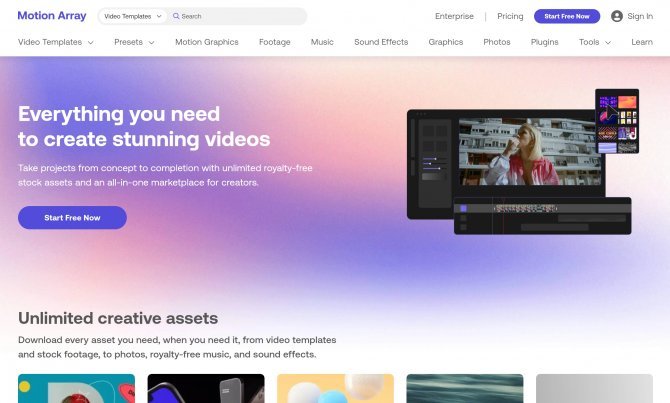670x403 pixels.
Task: Click the gray gradient asset thumbnail
Action: tap(594, 388)
